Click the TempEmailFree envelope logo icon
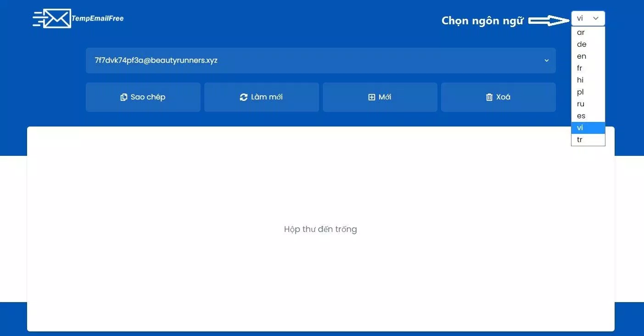The height and width of the screenshot is (336, 644). tap(56, 18)
